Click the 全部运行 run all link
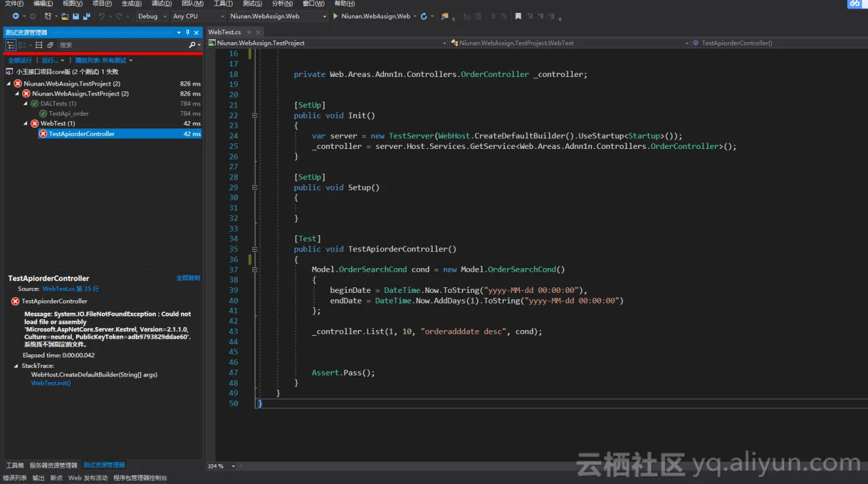The image size is (868, 484). click(20, 60)
